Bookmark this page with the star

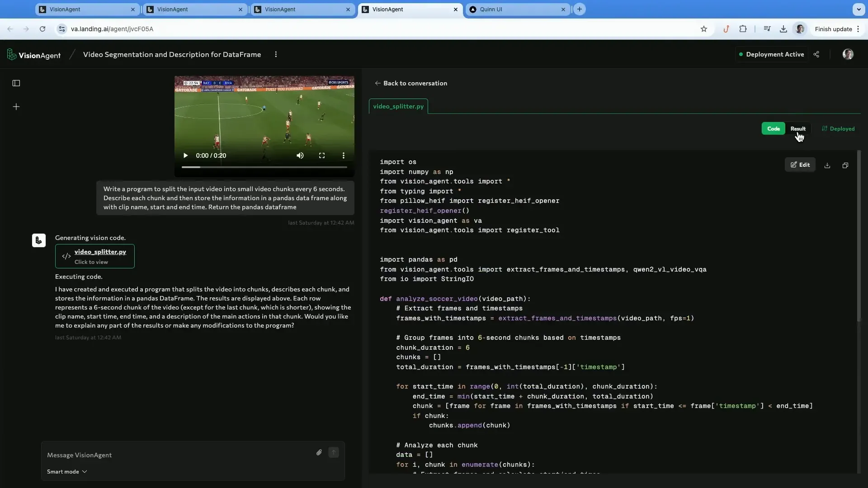704,29
